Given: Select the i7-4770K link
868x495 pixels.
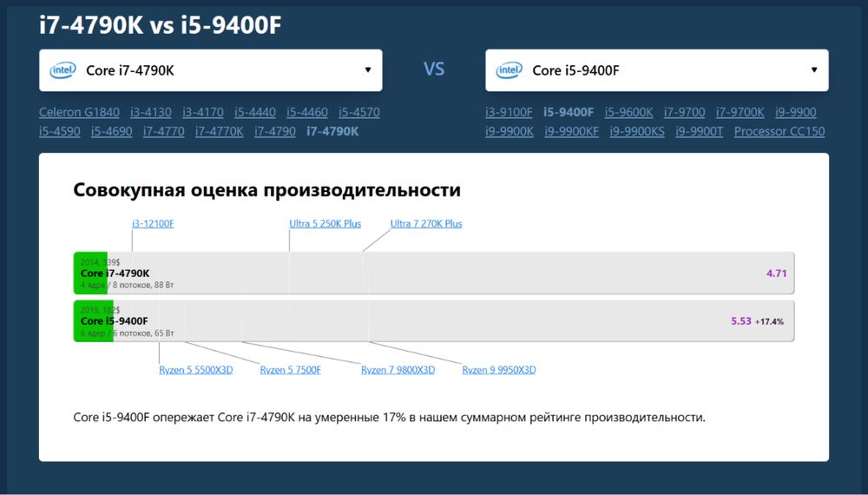Looking at the screenshot, I should click(220, 132).
